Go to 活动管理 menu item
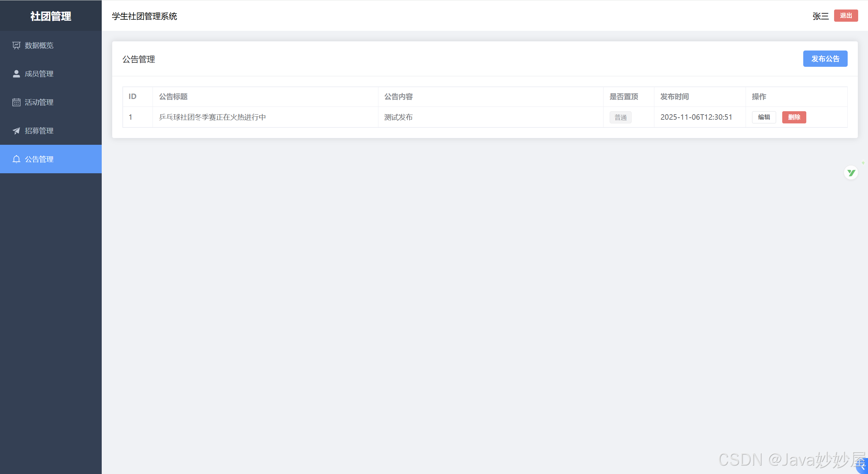This screenshot has width=868, height=474. click(51, 102)
